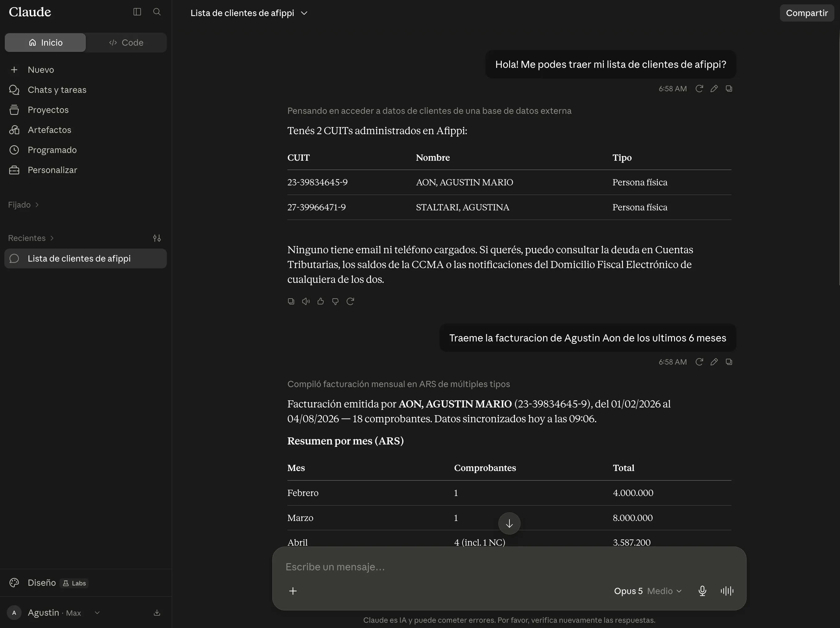Click the name STALTARI, AGUSTINA

coord(463,208)
